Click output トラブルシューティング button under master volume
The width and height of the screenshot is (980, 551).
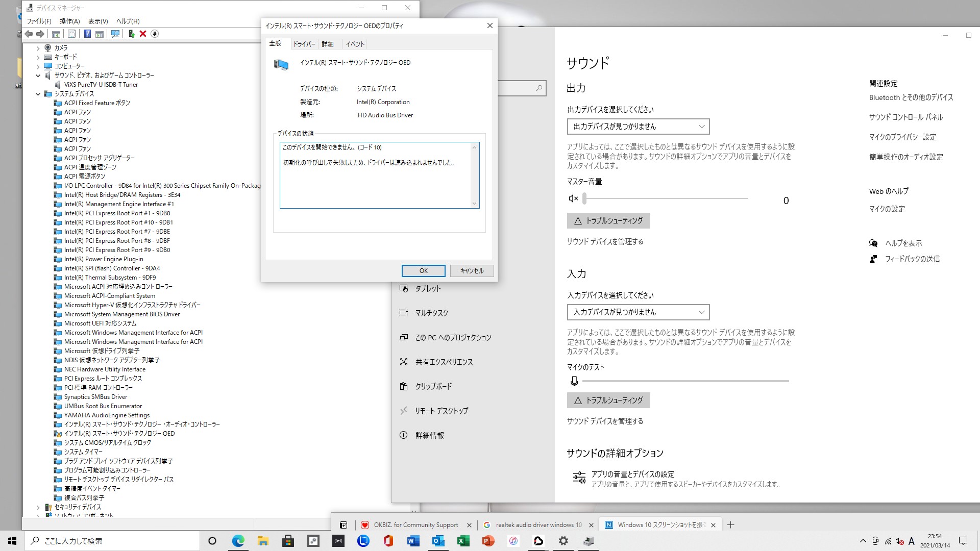click(x=608, y=221)
